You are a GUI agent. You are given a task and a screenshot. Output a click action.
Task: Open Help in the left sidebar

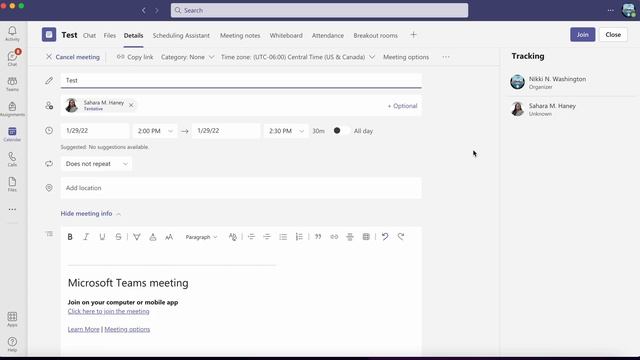(x=12, y=344)
